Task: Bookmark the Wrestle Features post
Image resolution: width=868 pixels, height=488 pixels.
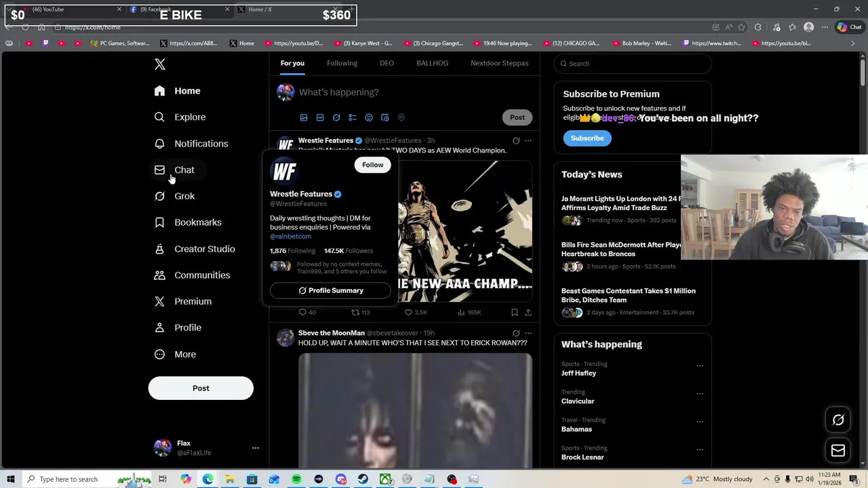Action: pyautogui.click(x=515, y=312)
